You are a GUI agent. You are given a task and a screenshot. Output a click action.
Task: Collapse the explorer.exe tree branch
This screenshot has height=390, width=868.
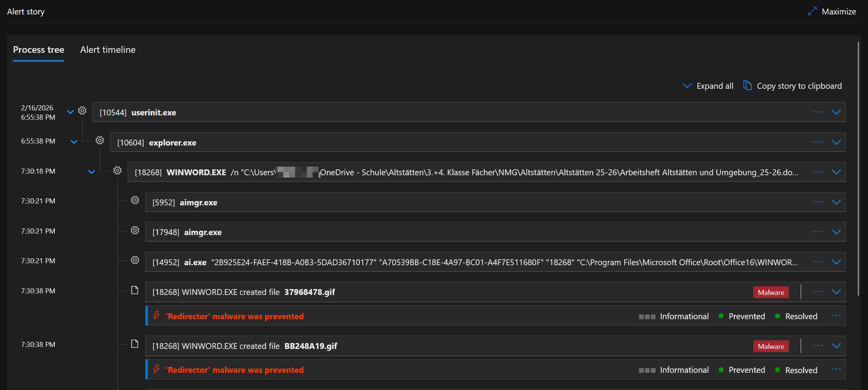tap(74, 142)
